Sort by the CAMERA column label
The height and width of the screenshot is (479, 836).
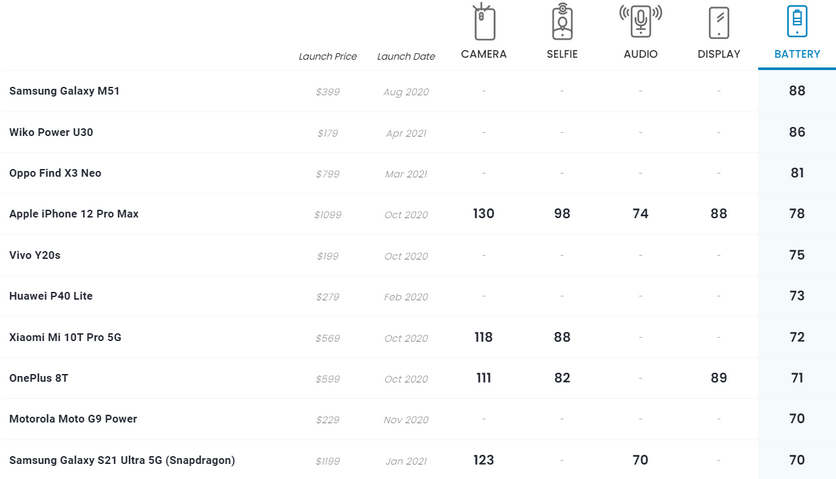(484, 54)
